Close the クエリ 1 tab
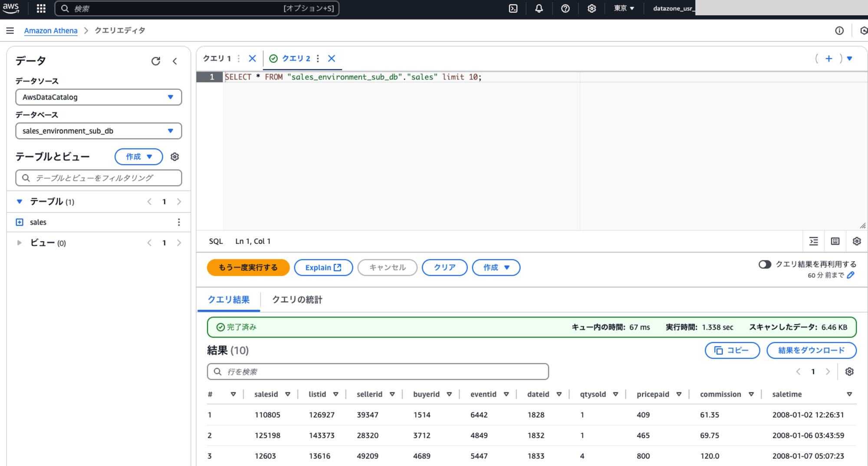Viewport: 868px width, 466px height. (x=252, y=58)
